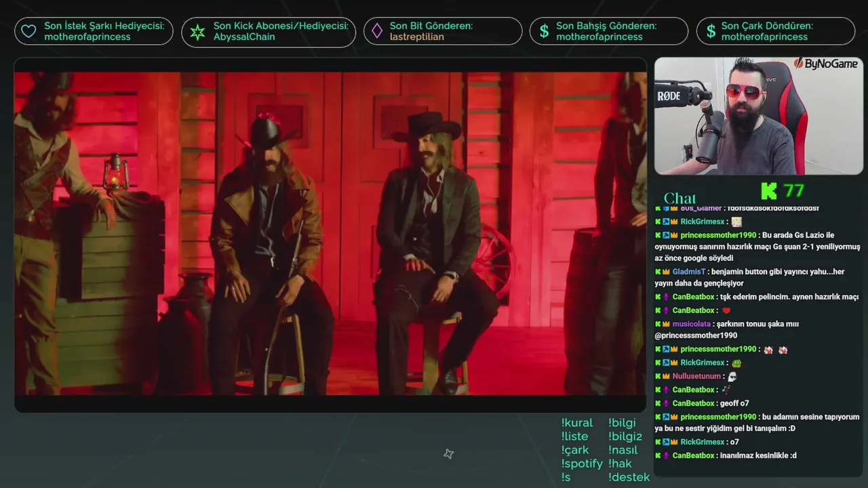Click the !kural command
The width and height of the screenshot is (868, 488).
(x=577, y=423)
